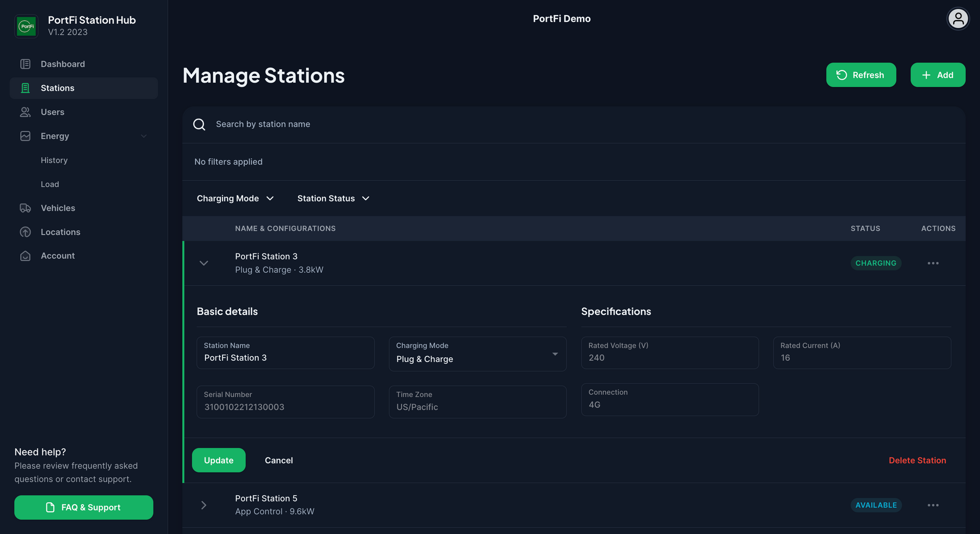
Task: Open the user profile avatar menu
Action: click(957, 19)
